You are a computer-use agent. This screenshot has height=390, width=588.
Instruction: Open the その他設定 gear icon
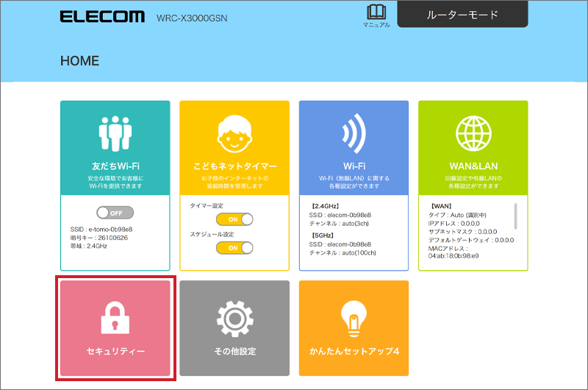pyautogui.click(x=234, y=319)
